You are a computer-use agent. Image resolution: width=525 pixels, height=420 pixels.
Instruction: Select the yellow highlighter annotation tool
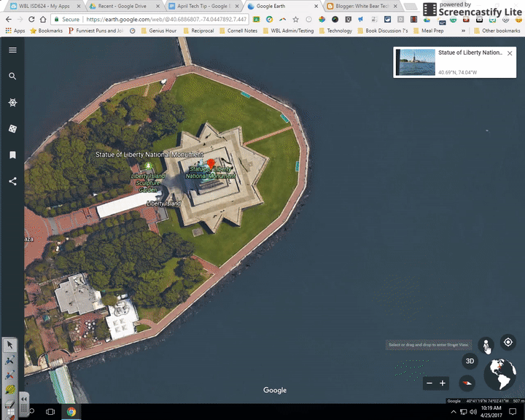[9, 389]
